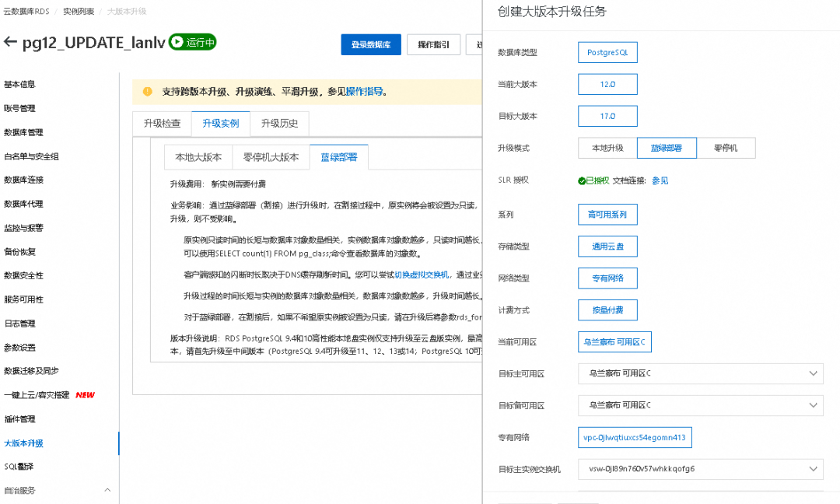Open SQL翻译 in sidebar
This screenshot has width=840, height=504.
(19, 467)
